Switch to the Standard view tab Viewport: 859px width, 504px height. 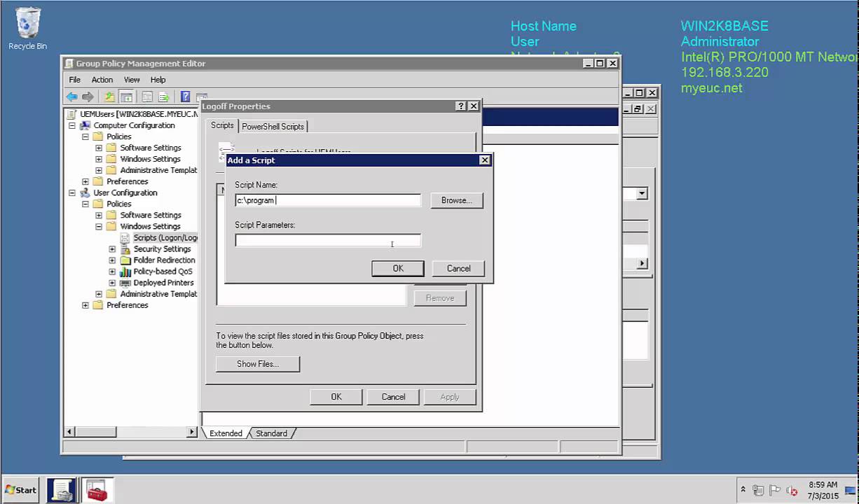click(271, 433)
